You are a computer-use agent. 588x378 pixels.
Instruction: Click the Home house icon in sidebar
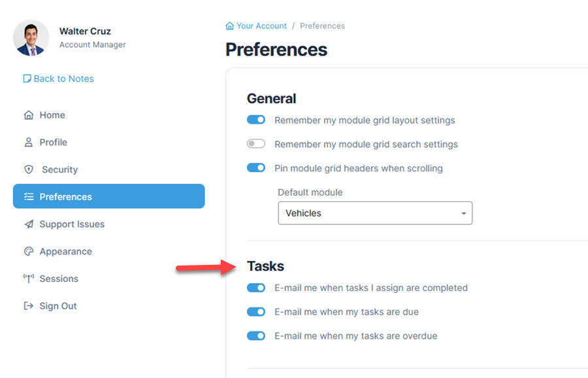(x=28, y=115)
